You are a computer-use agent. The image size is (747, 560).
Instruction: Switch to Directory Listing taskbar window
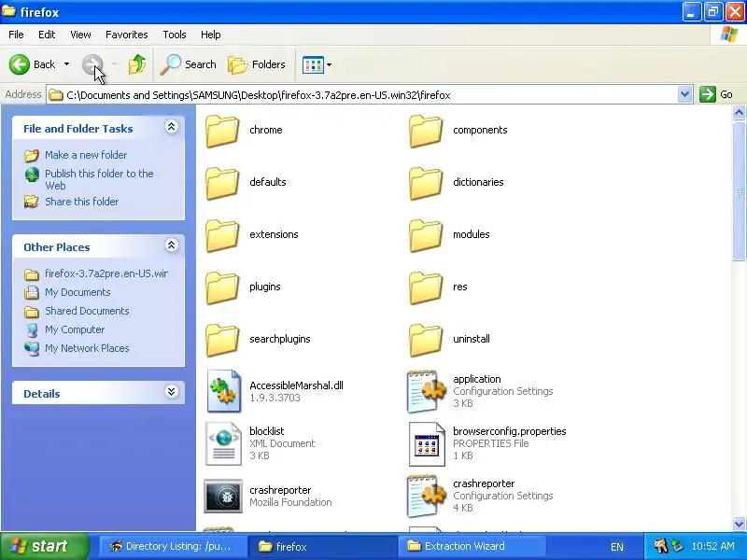coord(173,546)
